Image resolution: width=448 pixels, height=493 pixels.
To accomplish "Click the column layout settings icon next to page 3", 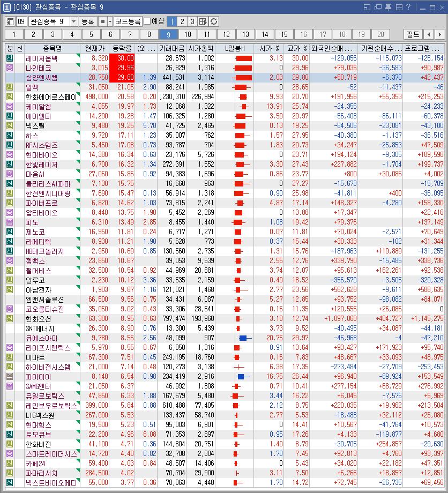I will (x=203, y=21).
